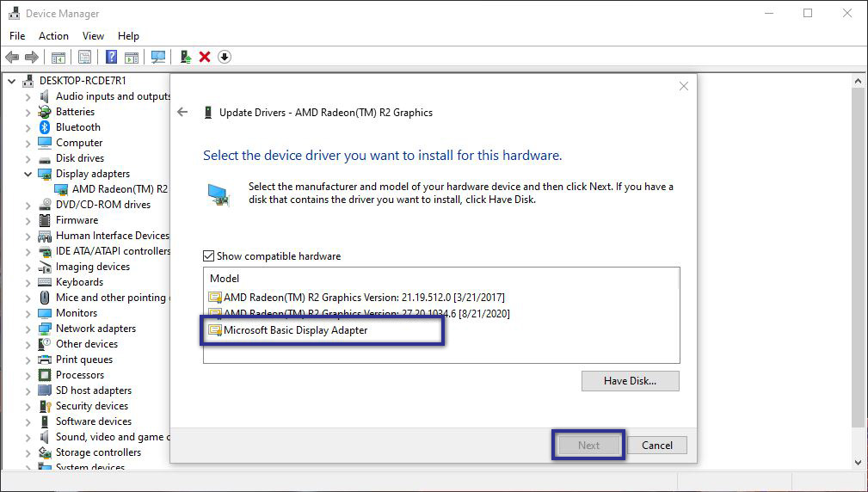Click the red X uninstall device icon
This screenshot has width=868, height=492.
(205, 57)
